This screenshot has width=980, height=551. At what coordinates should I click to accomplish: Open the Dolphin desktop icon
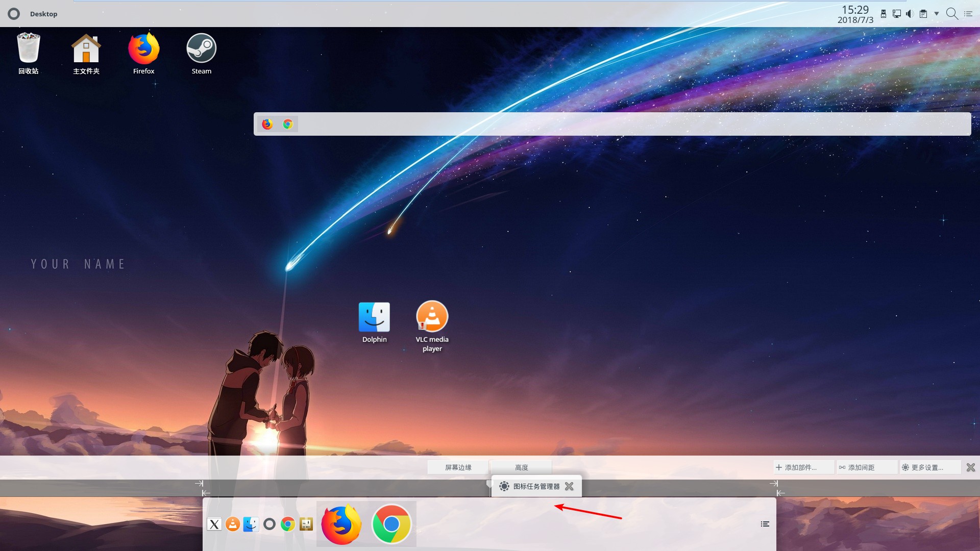(374, 322)
